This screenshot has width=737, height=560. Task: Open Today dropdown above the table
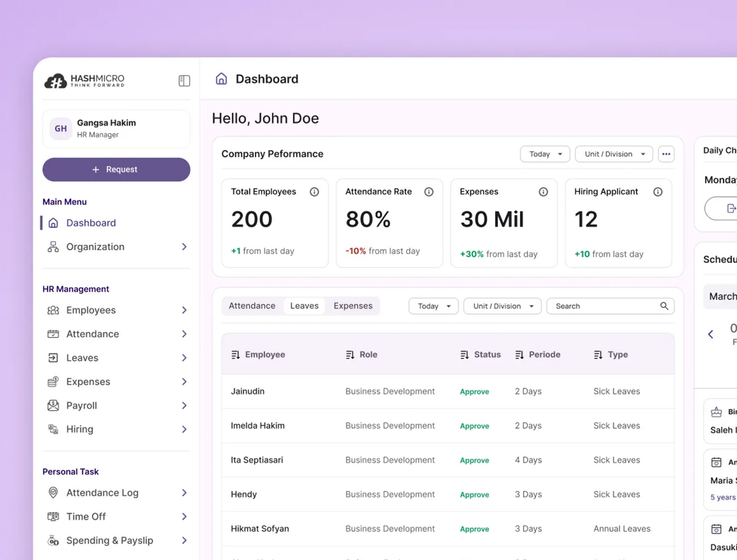pos(434,306)
